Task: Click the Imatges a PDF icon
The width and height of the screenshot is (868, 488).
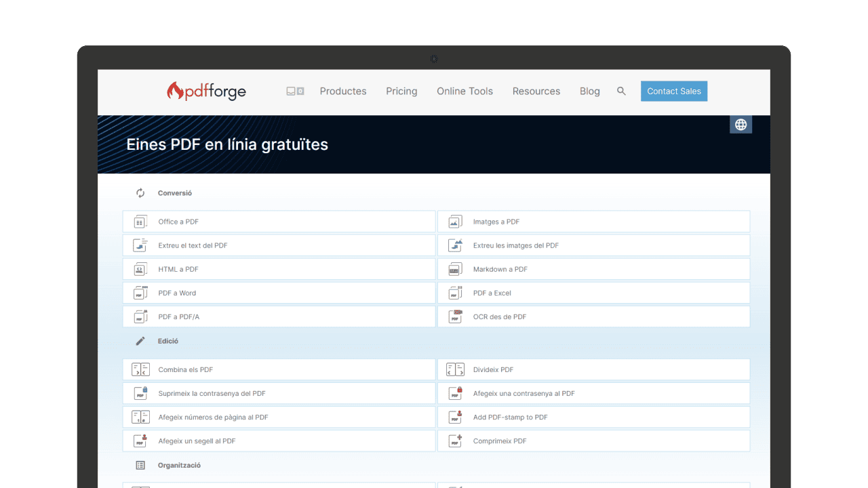Action: click(455, 222)
